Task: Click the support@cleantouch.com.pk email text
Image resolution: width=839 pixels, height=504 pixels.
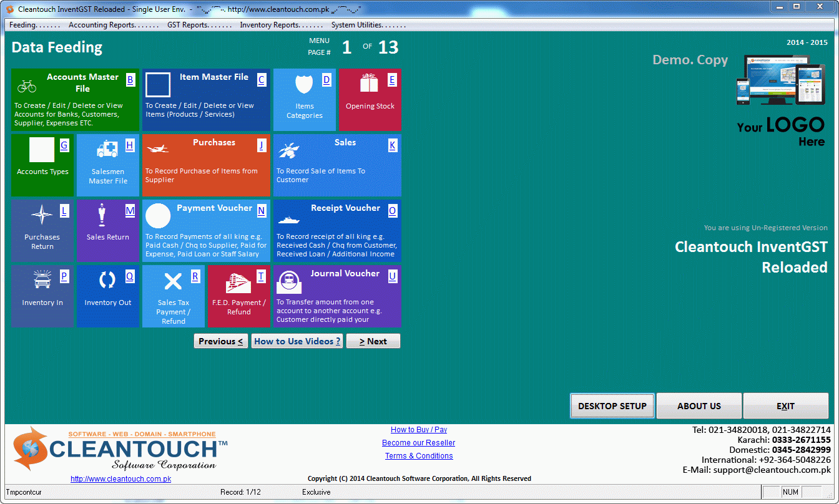Action: coord(772,470)
